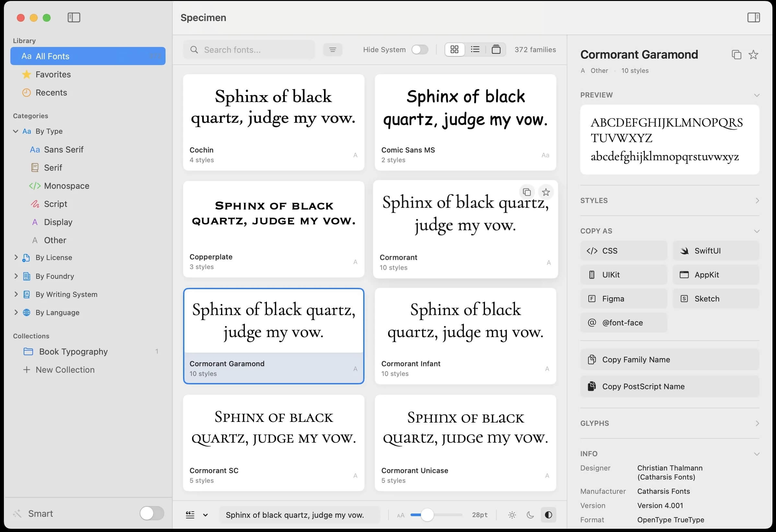776x532 pixels.
Task: Enable the Hide System switch
Action: click(x=419, y=50)
